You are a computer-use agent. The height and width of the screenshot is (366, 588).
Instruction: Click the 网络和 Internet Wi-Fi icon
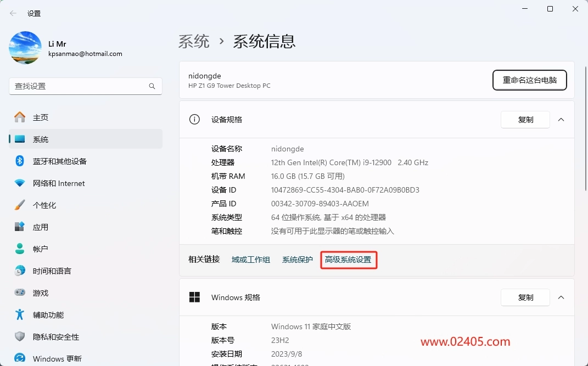[20, 183]
